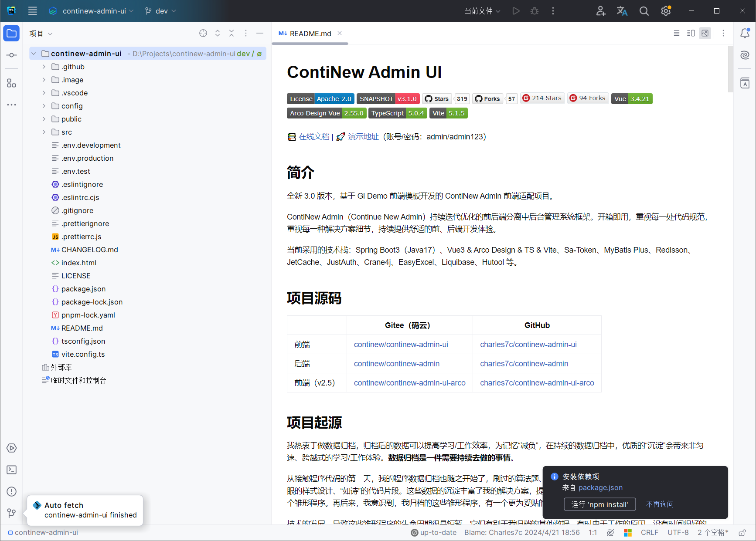This screenshot has height=541, width=756.
Task: Select 外部库 node in tree
Action: [61, 367]
